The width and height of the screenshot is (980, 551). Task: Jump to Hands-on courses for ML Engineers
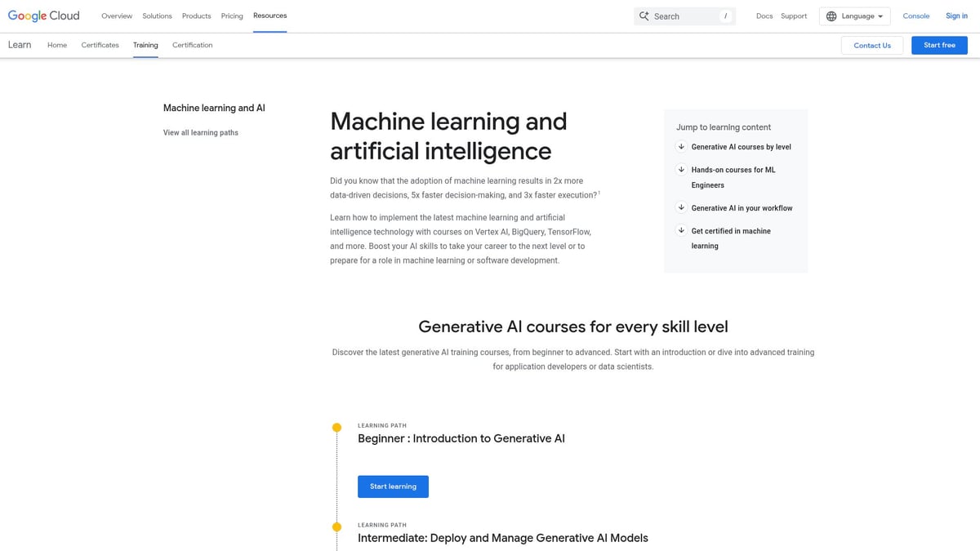click(733, 177)
